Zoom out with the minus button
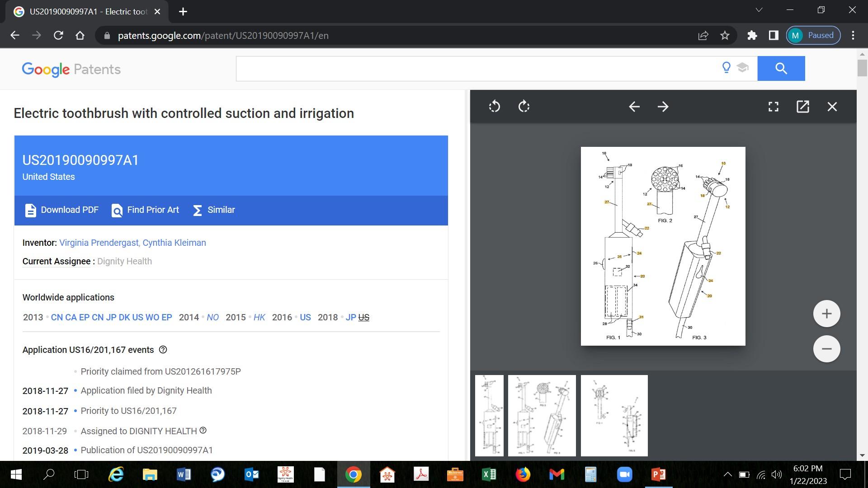Screen dimensions: 868x488 pos(826,349)
